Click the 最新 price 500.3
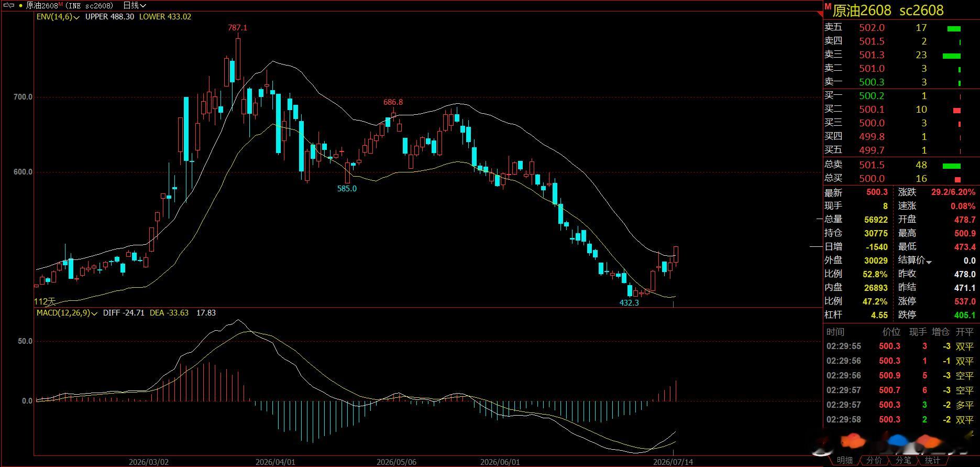The width and height of the screenshot is (980, 467). (x=877, y=192)
